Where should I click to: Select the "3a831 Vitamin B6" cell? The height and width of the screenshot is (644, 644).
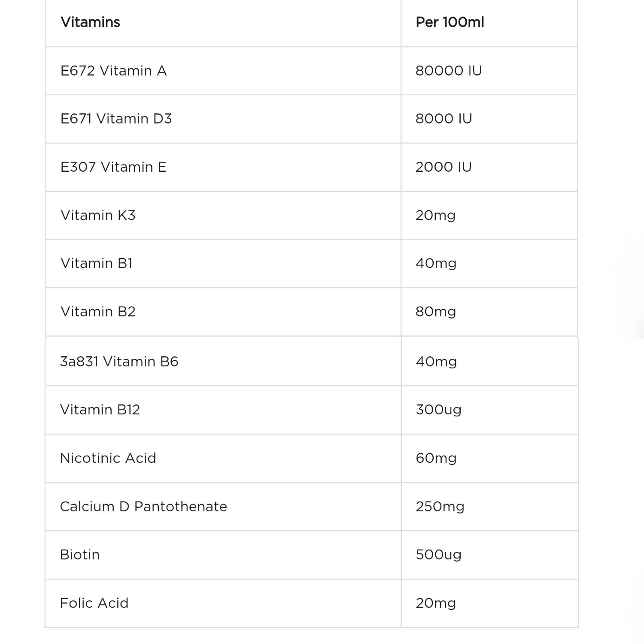[x=119, y=361]
